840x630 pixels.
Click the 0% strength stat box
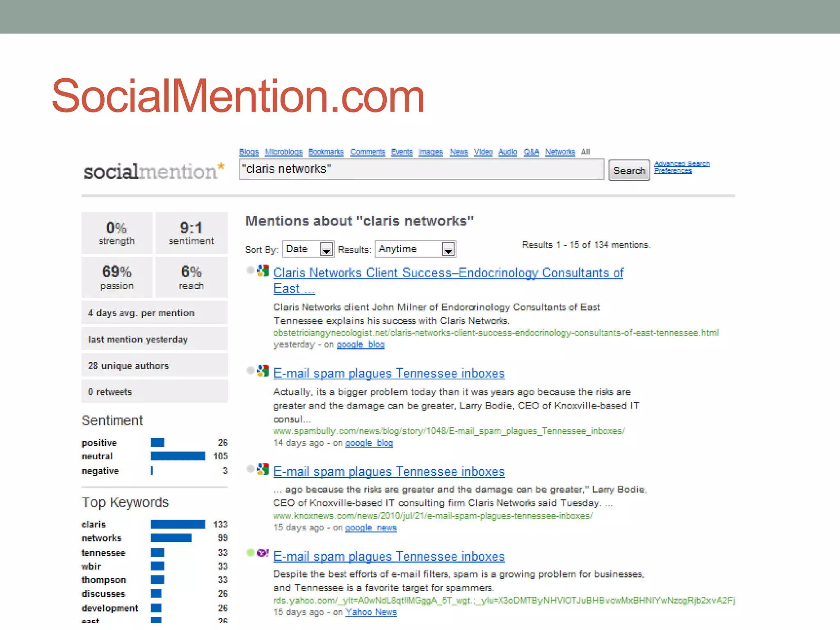117,233
